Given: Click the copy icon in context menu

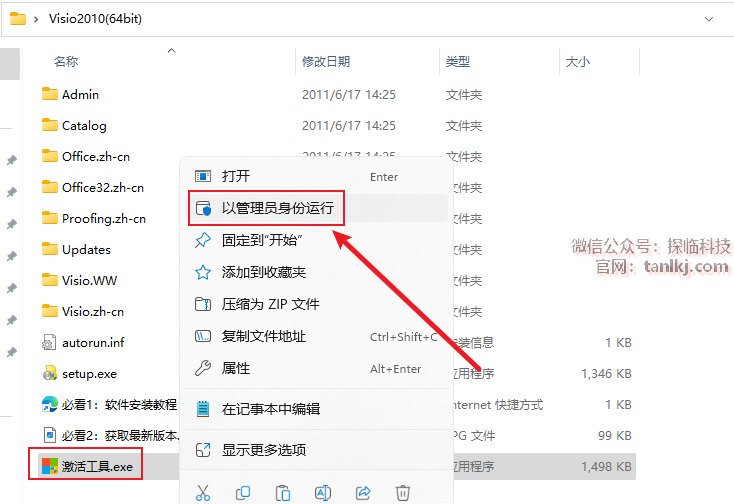Looking at the screenshot, I should tap(243, 493).
